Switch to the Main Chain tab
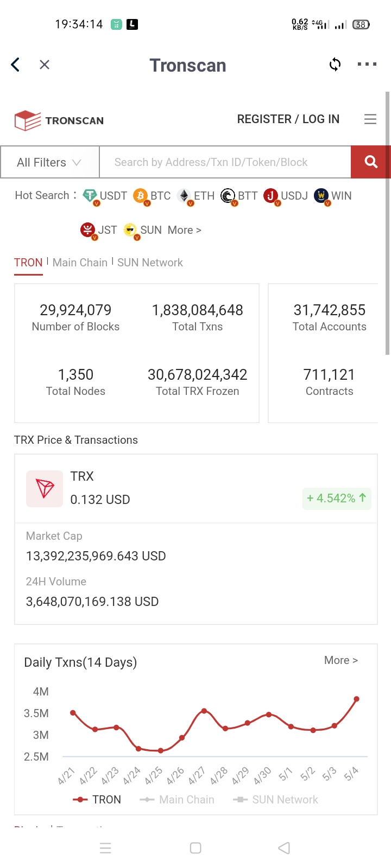 click(80, 263)
